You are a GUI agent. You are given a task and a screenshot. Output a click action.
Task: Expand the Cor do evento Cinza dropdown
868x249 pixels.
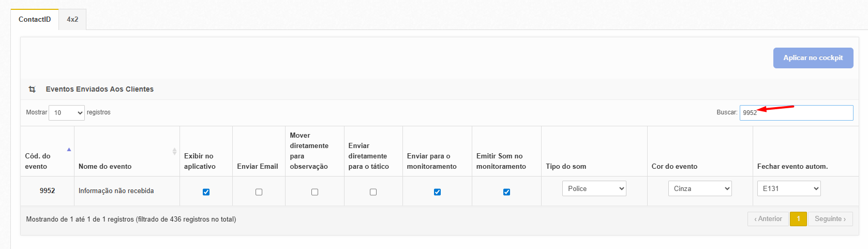click(699, 188)
